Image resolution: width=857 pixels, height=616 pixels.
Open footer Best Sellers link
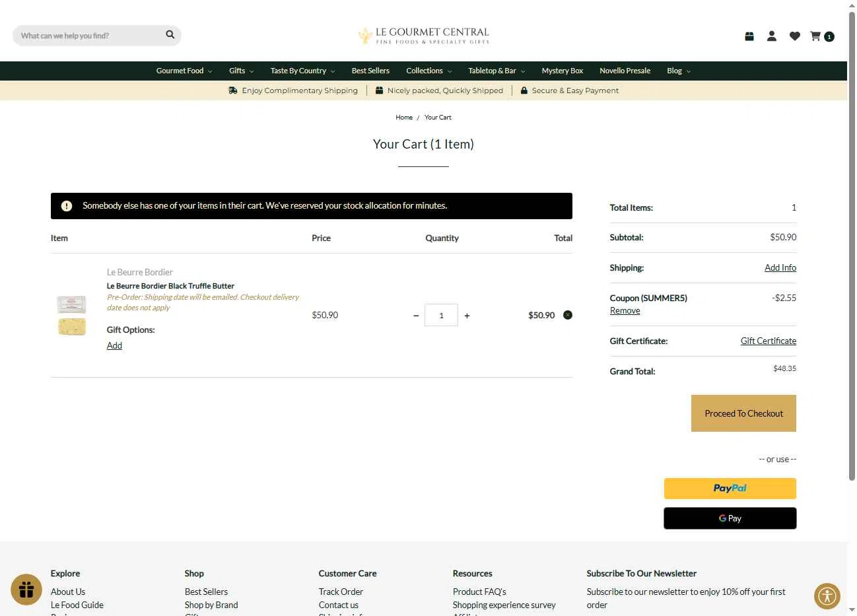tap(206, 592)
